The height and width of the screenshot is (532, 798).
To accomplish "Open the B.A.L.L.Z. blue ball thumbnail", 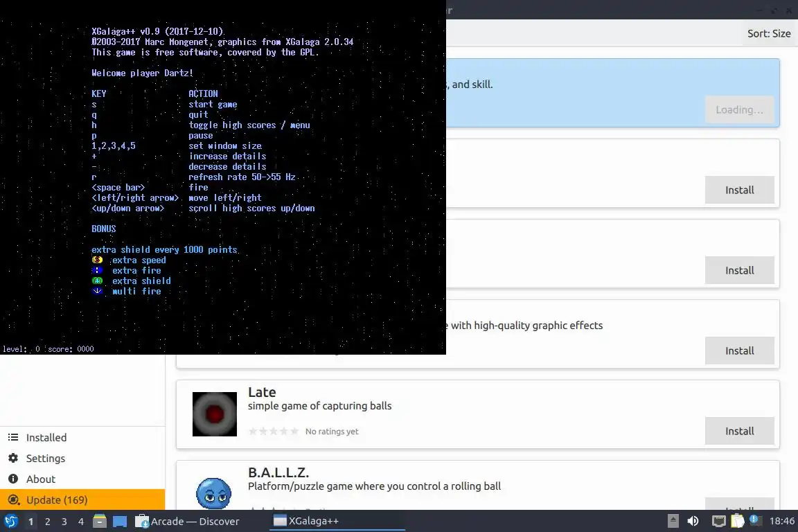I will click(x=214, y=493).
